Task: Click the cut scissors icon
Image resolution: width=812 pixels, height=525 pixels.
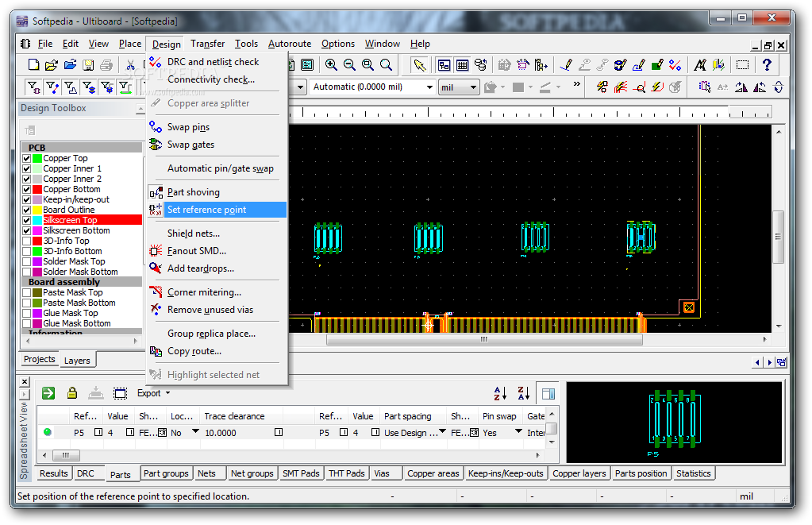Action: [130, 65]
